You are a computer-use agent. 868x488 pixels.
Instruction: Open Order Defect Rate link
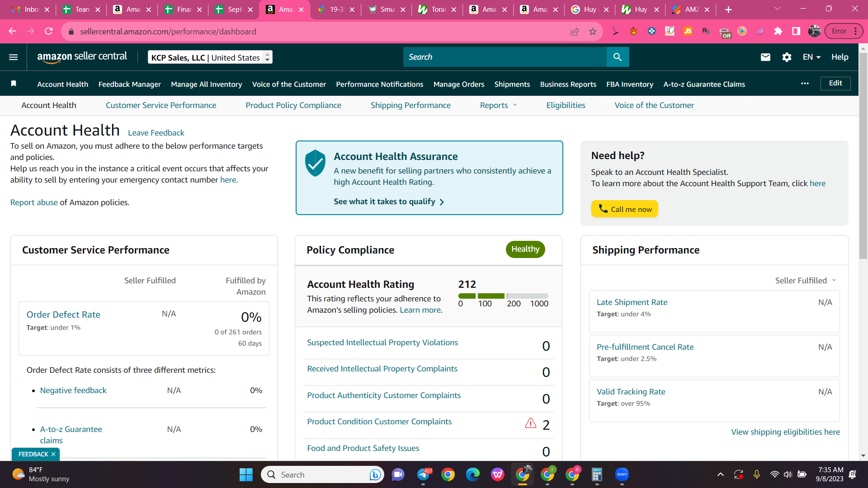click(x=63, y=314)
